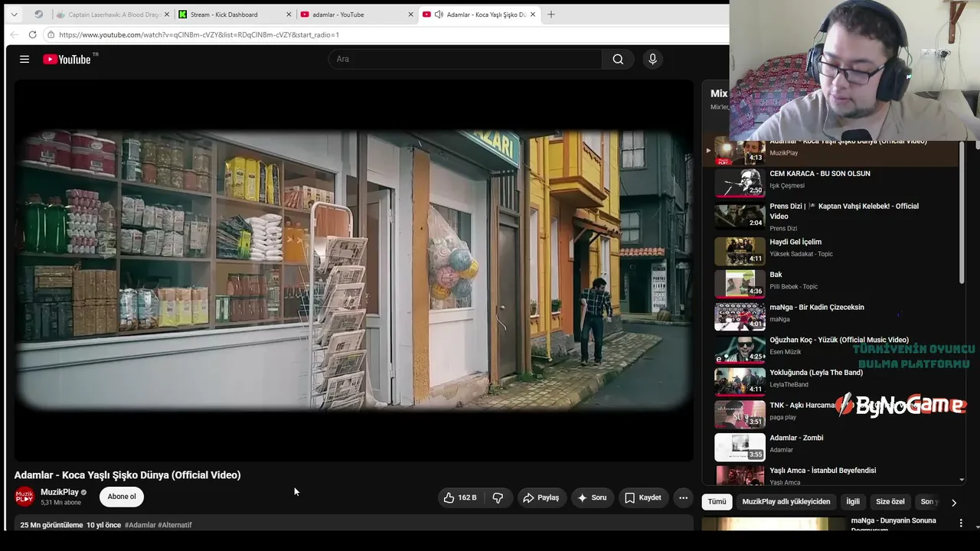Play 'Oğuzhan Koç - Yüzük' thumbnail
This screenshot has width=980, height=551.
[740, 349]
